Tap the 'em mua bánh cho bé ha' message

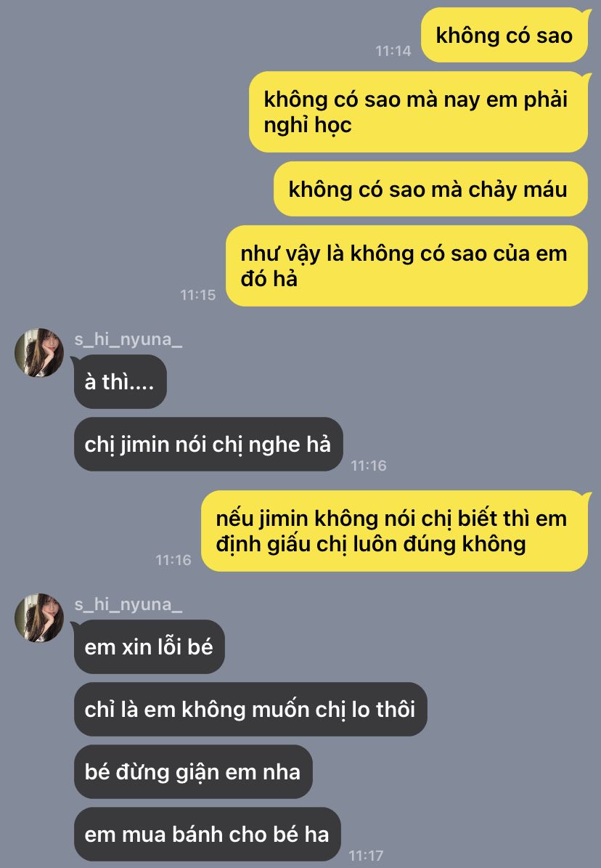[207, 835]
